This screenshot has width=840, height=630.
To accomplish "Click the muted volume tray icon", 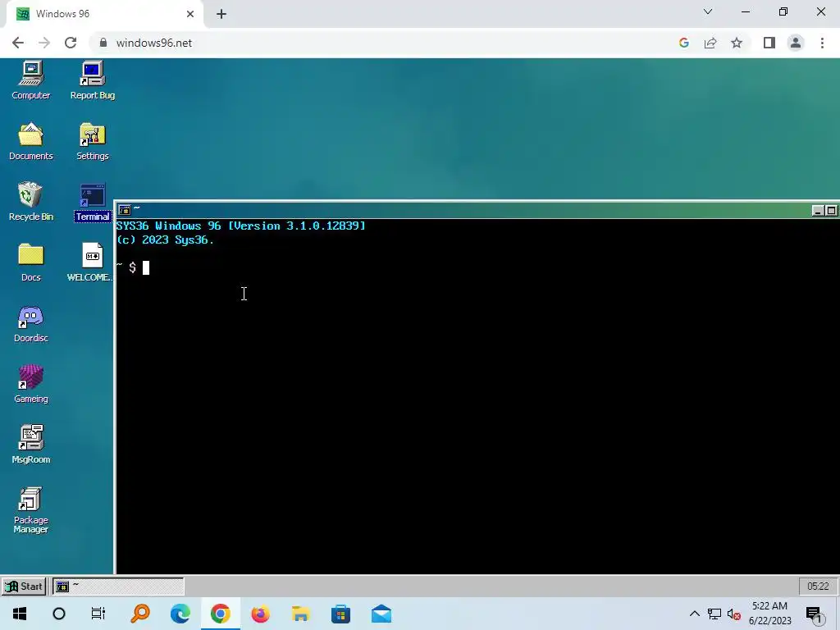I will click(734, 614).
